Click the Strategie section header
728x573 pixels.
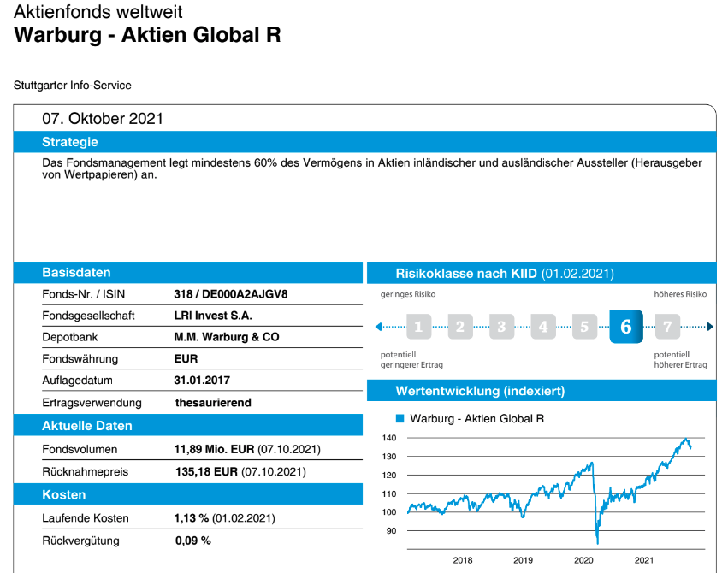tap(364, 142)
